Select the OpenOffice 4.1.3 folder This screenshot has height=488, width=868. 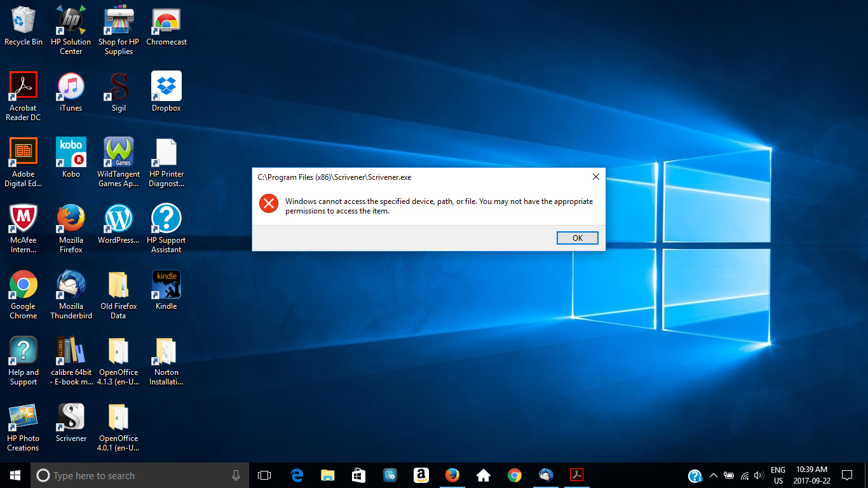[119, 361]
